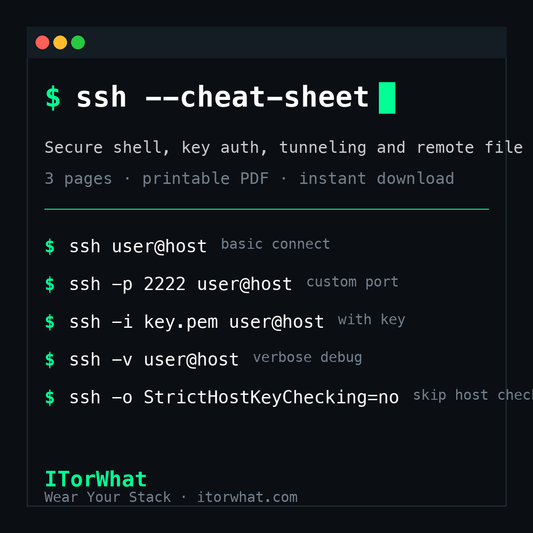Click the "basic connect" comment
The width and height of the screenshot is (533, 533).
(x=275, y=244)
